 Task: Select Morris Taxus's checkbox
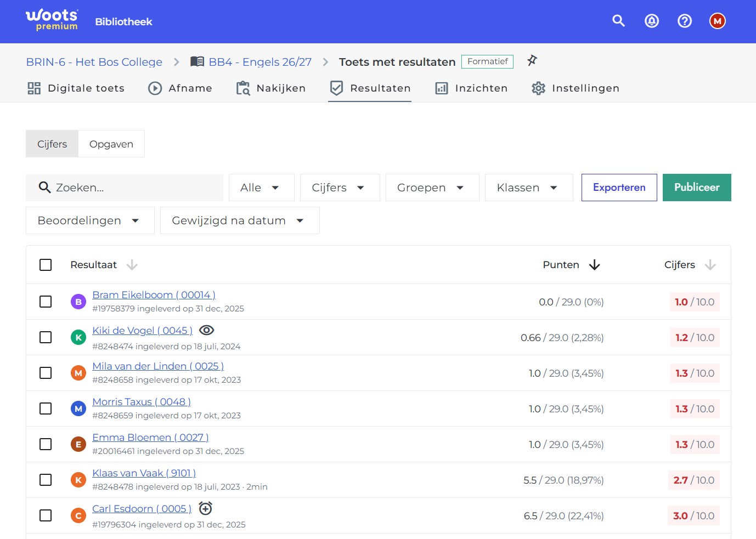46,408
